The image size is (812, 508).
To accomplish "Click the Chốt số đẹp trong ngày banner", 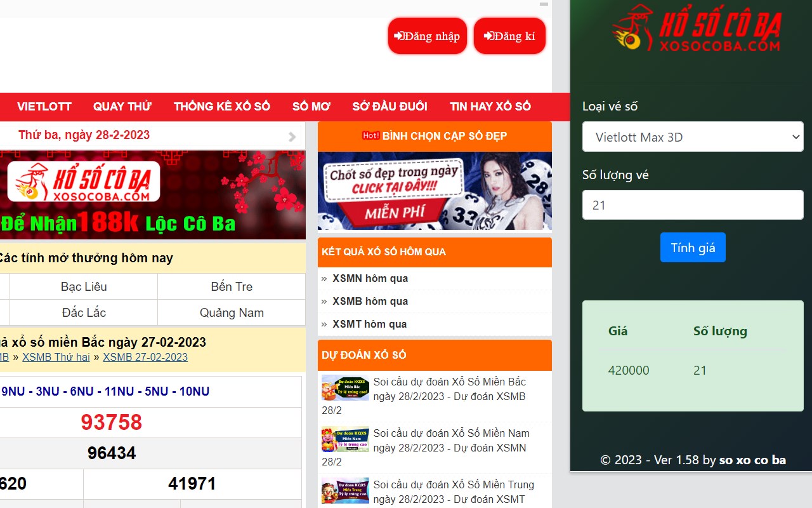I will [435, 190].
